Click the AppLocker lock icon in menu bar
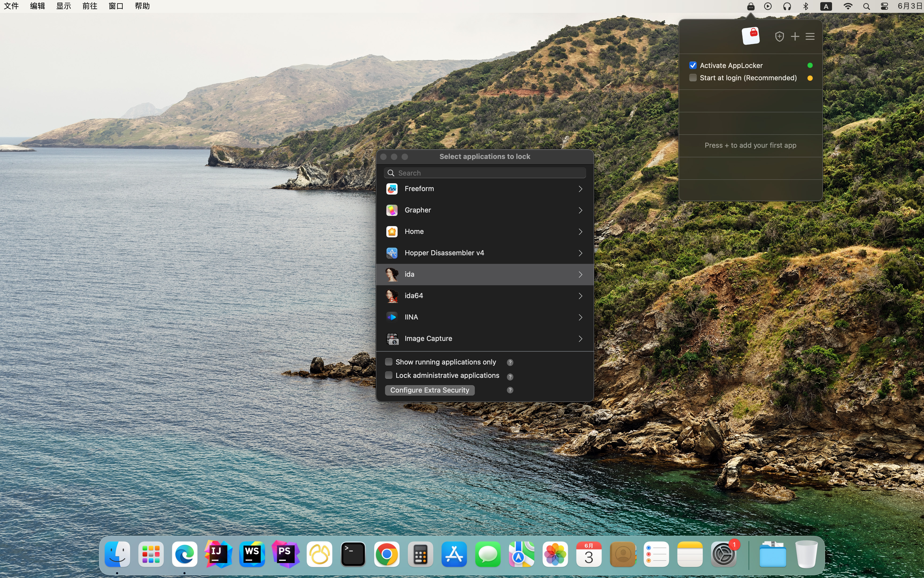The image size is (924, 578). 750,6
